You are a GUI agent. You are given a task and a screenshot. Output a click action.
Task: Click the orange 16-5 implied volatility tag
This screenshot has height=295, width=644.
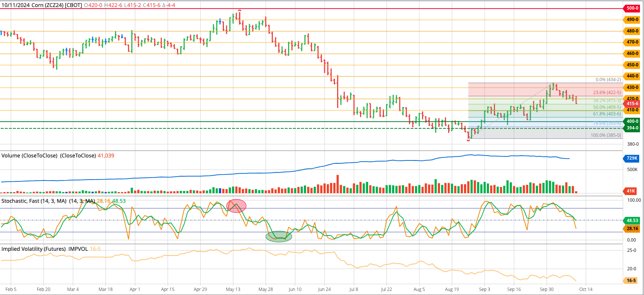click(x=631, y=281)
